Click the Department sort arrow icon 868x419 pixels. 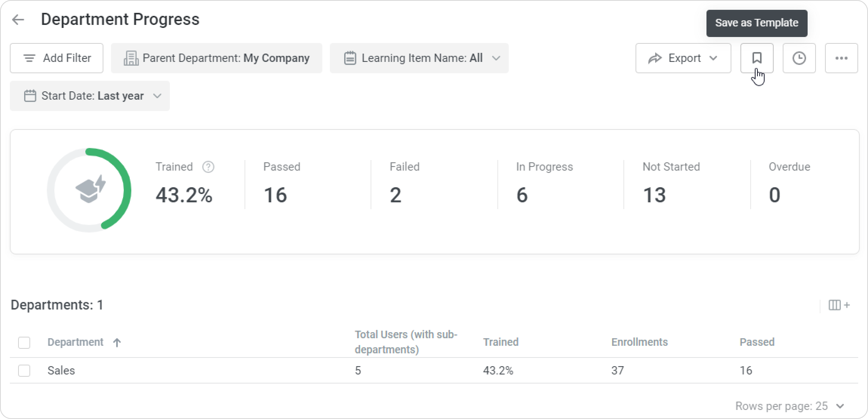click(x=117, y=342)
